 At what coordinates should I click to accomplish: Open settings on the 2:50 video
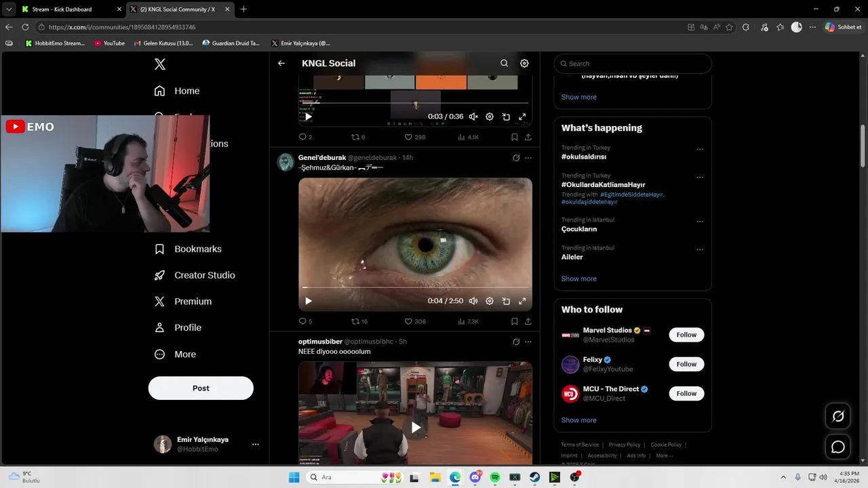(490, 301)
